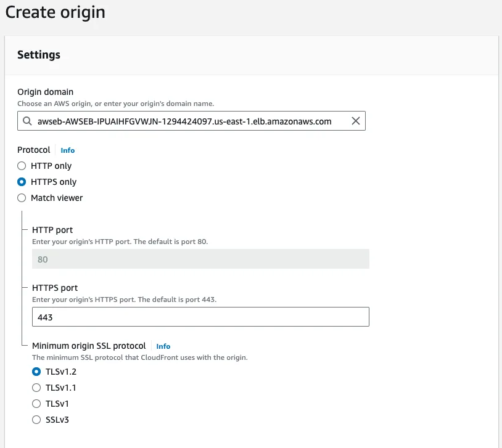Click the "HTTP port" label text

[52, 230]
